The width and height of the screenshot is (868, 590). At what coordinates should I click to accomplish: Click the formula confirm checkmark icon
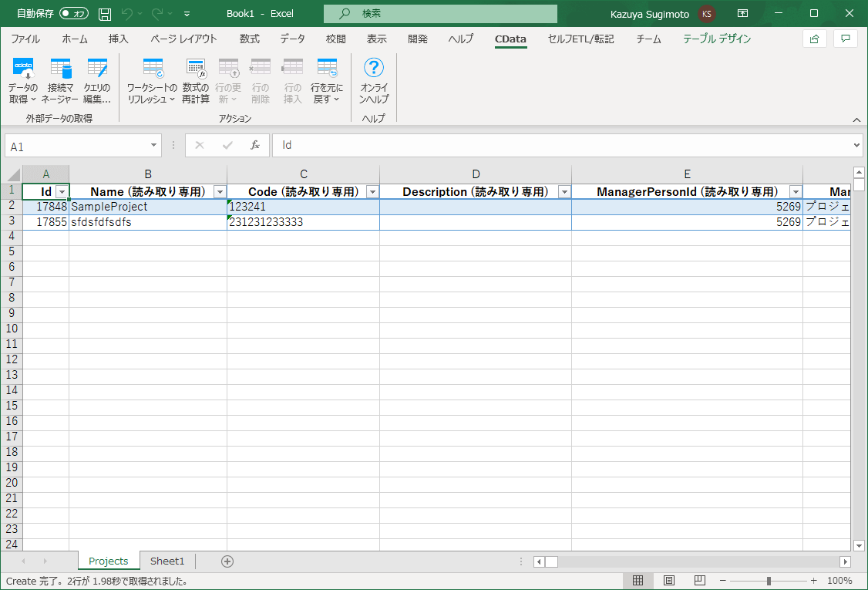click(227, 145)
